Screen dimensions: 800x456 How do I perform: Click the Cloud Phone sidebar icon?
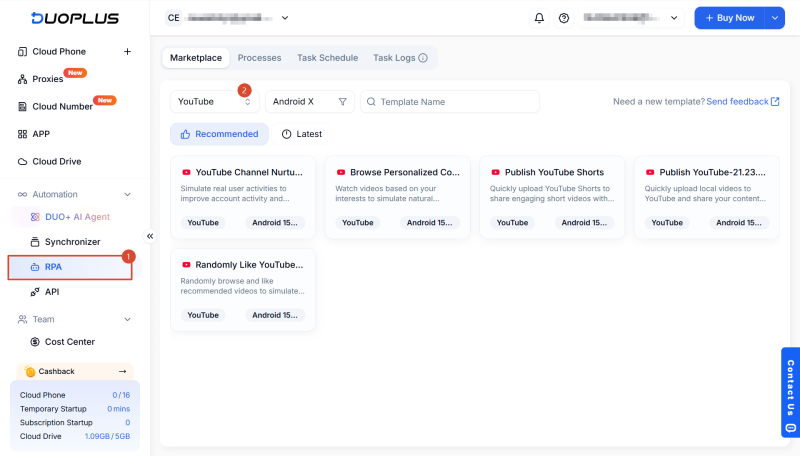(22, 52)
